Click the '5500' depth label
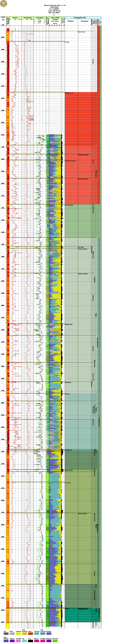132x644 pixels. tap(3, 488)
